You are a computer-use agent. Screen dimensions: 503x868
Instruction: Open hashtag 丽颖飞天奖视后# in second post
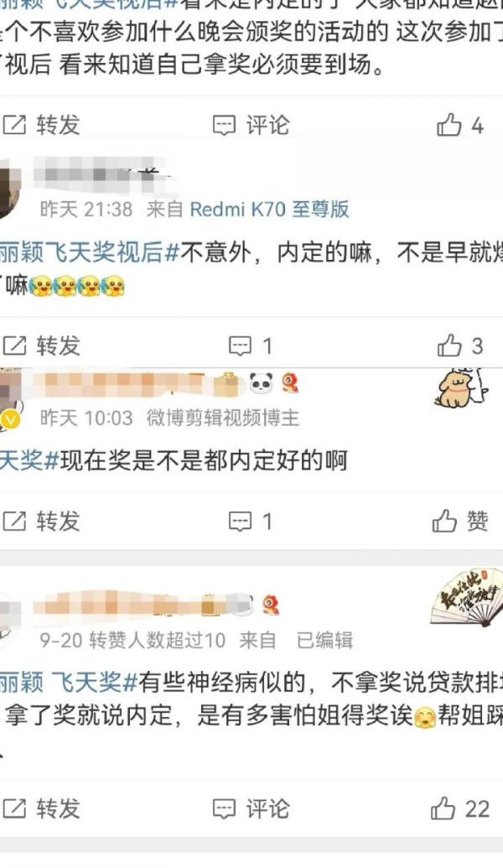(x=90, y=253)
